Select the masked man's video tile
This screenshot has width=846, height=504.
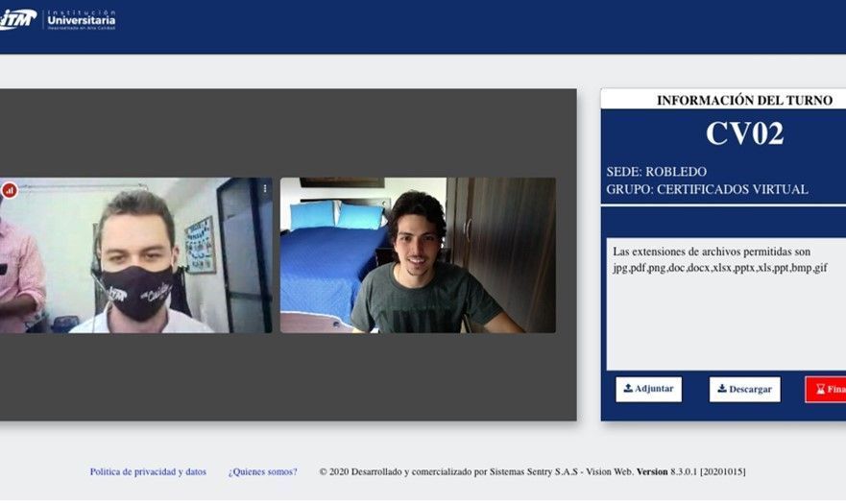tap(136, 255)
